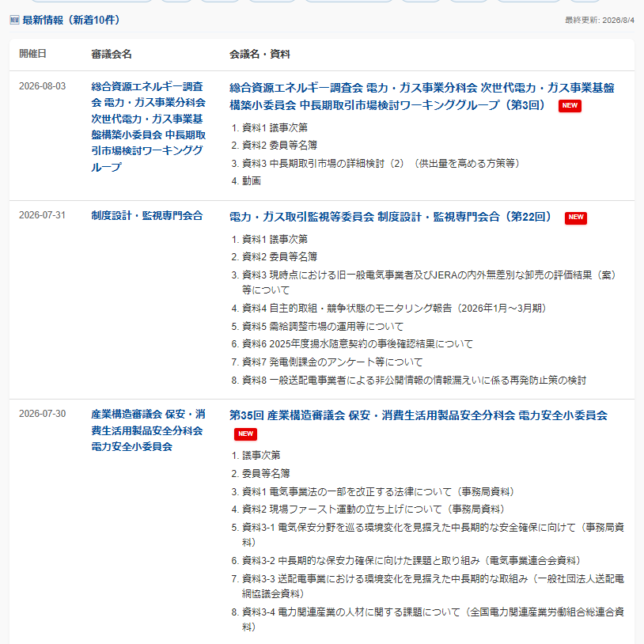Click the date 2026-07-30
This screenshot has width=644, height=644.
(x=42, y=414)
